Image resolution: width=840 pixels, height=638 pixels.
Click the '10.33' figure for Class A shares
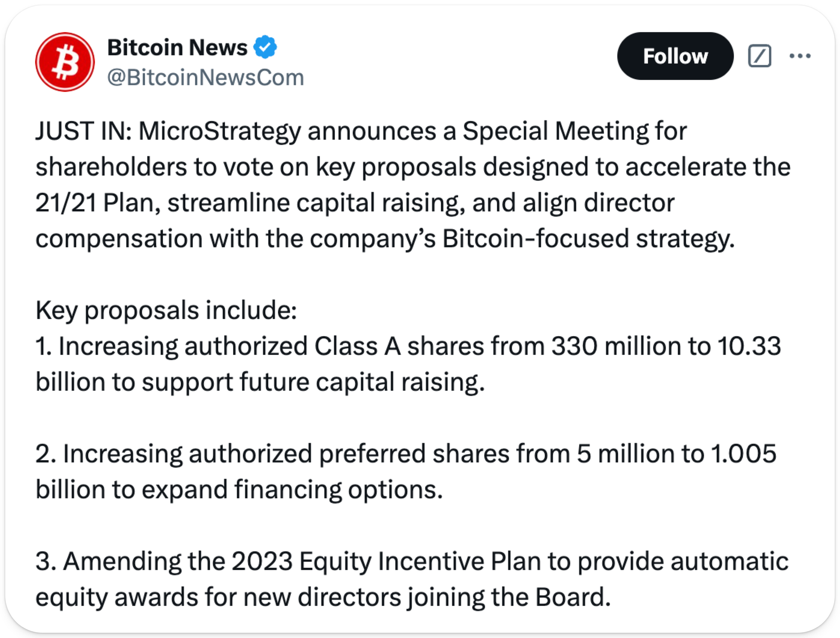click(x=749, y=346)
